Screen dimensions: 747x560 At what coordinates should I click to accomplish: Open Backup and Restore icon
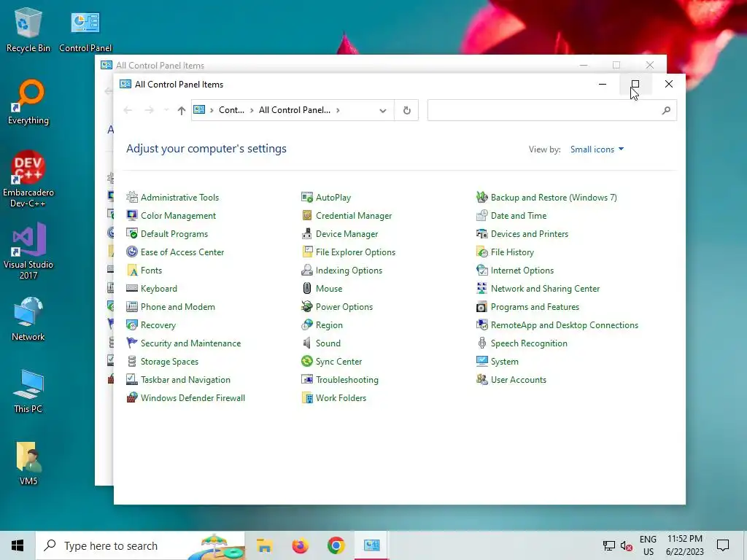[x=482, y=197]
